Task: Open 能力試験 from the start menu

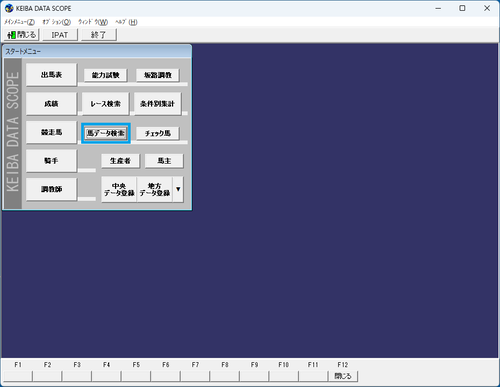Action: click(x=106, y=75)
